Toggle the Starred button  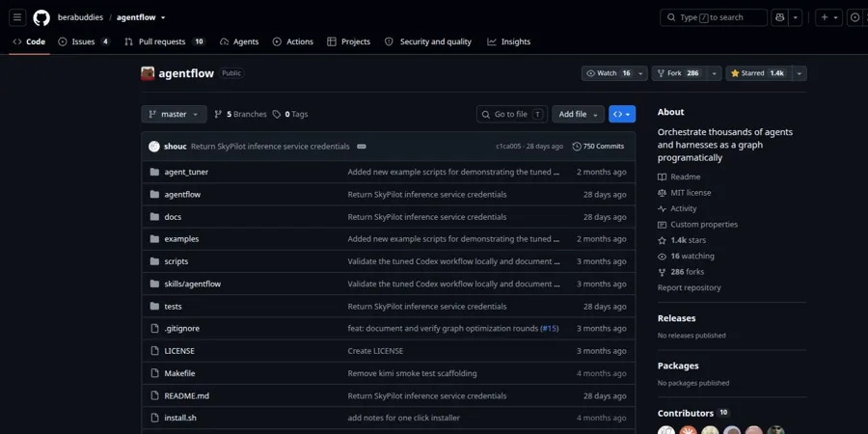coord(758,73)
